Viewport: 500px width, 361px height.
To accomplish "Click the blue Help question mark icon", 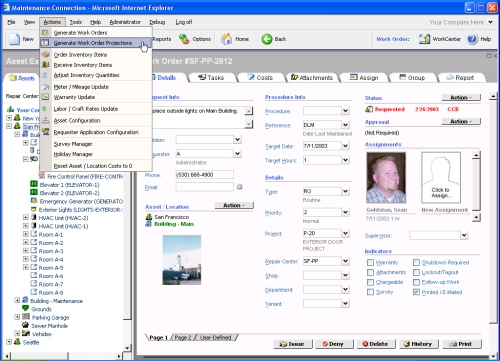I will (x=472, y=39).
